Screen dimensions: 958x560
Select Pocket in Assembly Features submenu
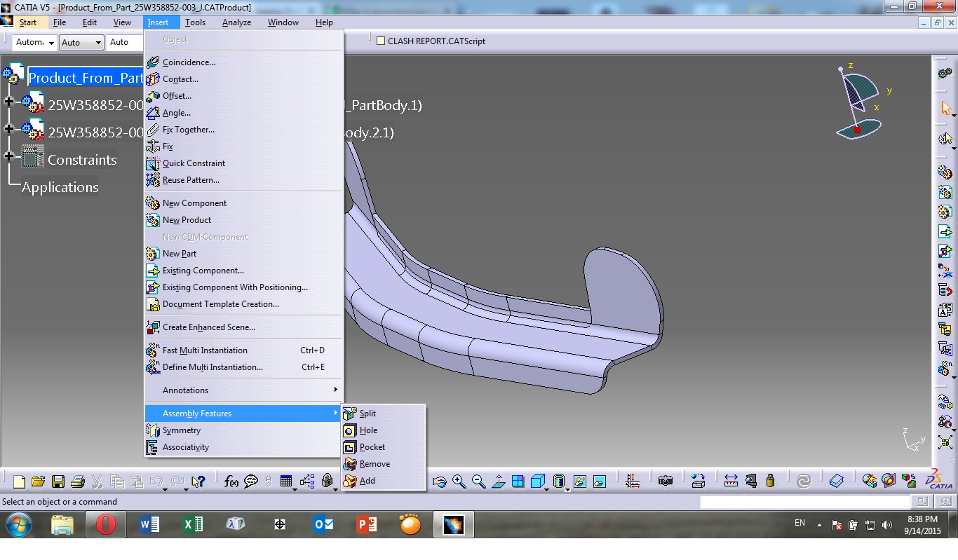click(383, 446)
